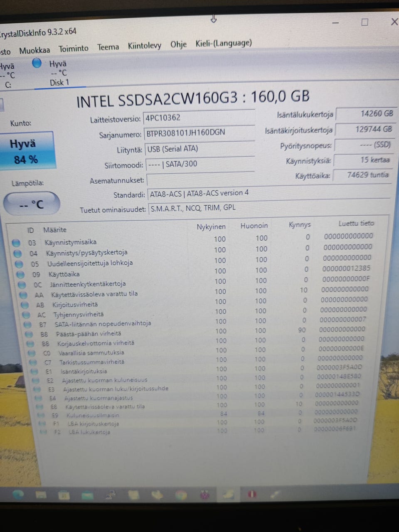Open Google Chrome from the taskbar
This screenshot has width=399, height=532.
[180, 495]
